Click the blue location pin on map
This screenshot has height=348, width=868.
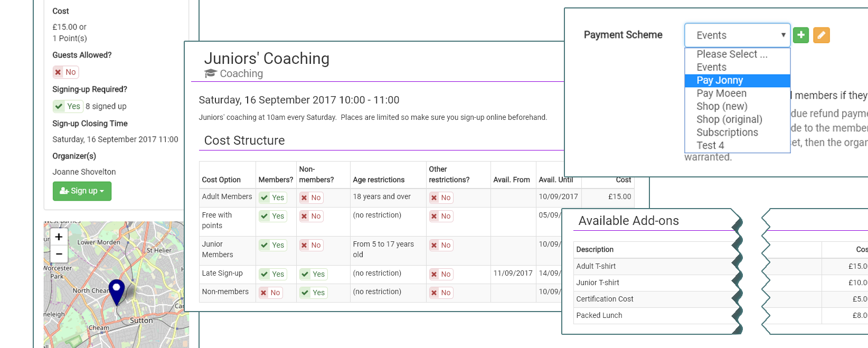(x=117, y=291)
